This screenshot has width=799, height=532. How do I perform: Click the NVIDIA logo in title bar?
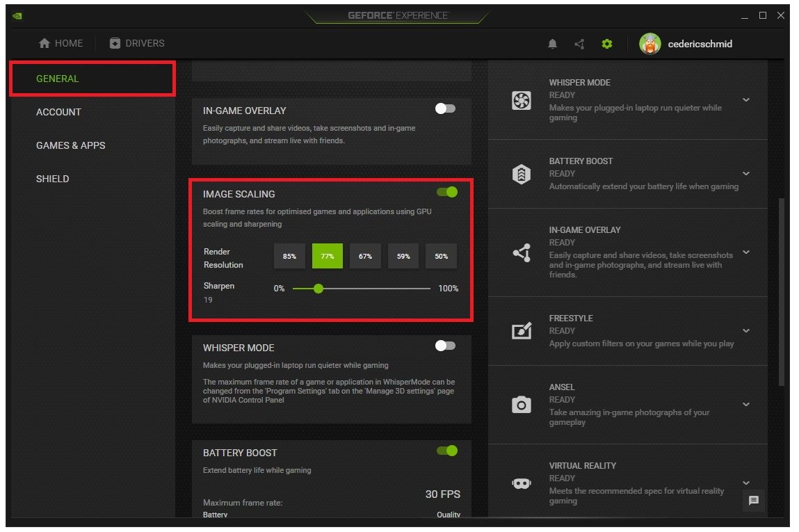pyautogui.click(x=17, y=16)
